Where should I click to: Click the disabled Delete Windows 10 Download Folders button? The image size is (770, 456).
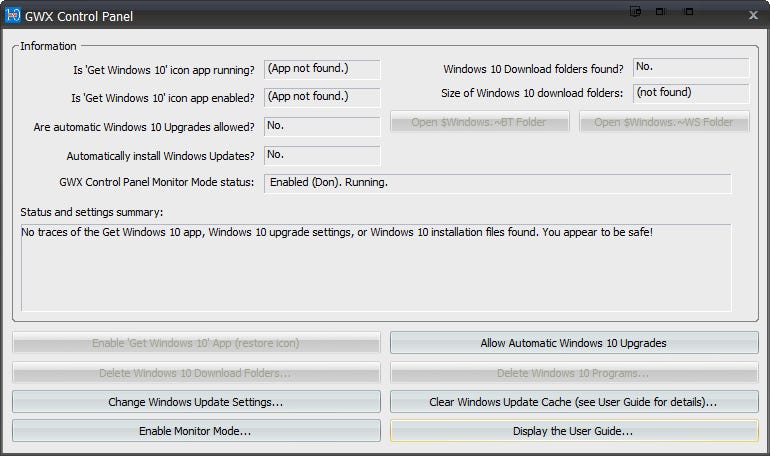(x=196, y=373)
